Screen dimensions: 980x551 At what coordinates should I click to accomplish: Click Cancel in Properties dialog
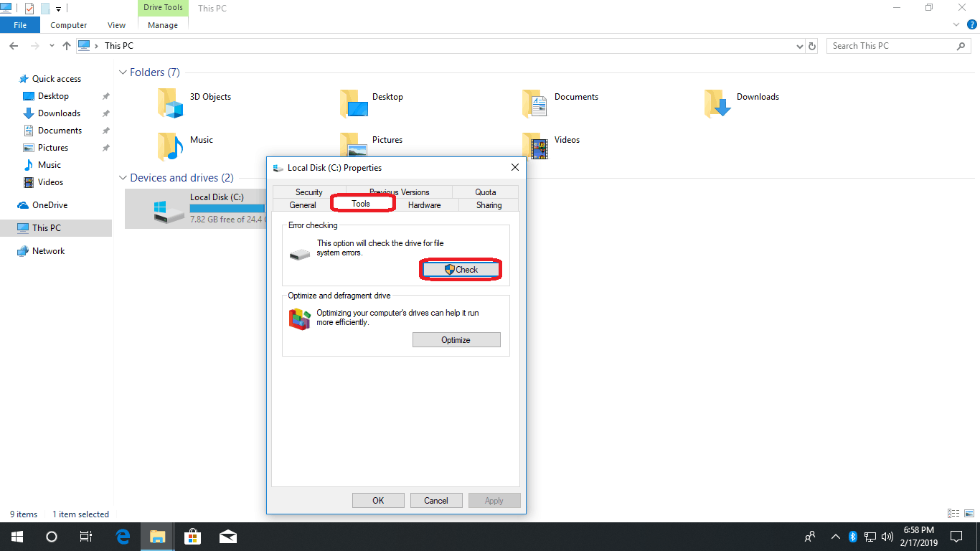click(436, 501)
